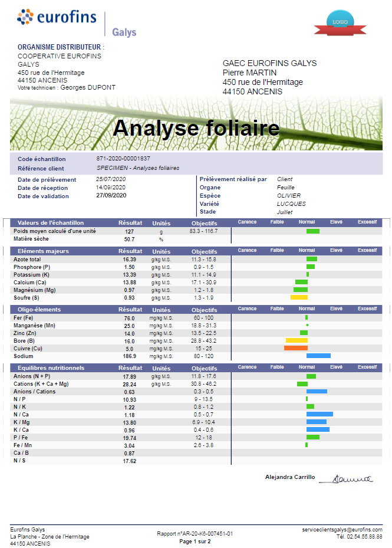Click the Galys brand text beside logo
392x548 pixels.
124,32
